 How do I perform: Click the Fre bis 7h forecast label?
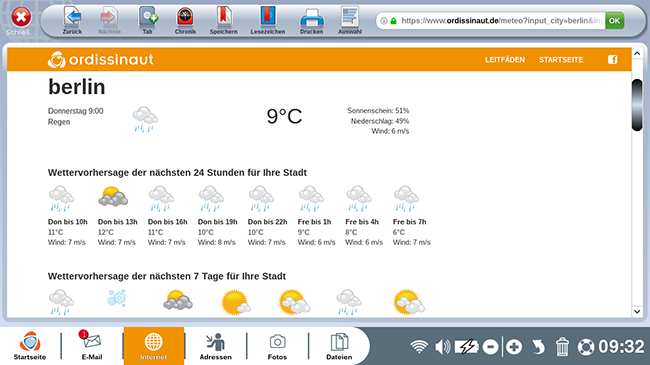[410, 222]
